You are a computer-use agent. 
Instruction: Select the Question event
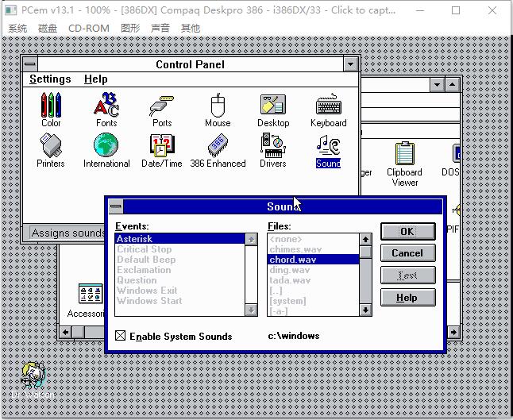[179, 280]
